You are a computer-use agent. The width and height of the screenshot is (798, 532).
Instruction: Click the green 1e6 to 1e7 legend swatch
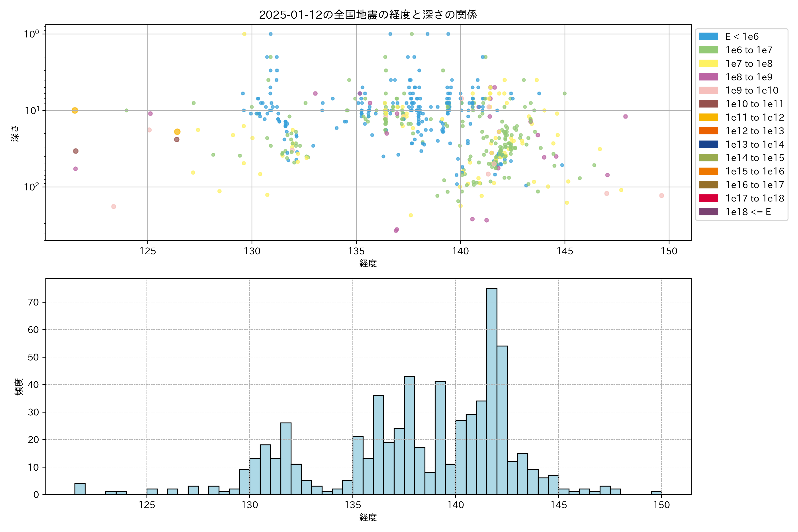coord(708,50)
